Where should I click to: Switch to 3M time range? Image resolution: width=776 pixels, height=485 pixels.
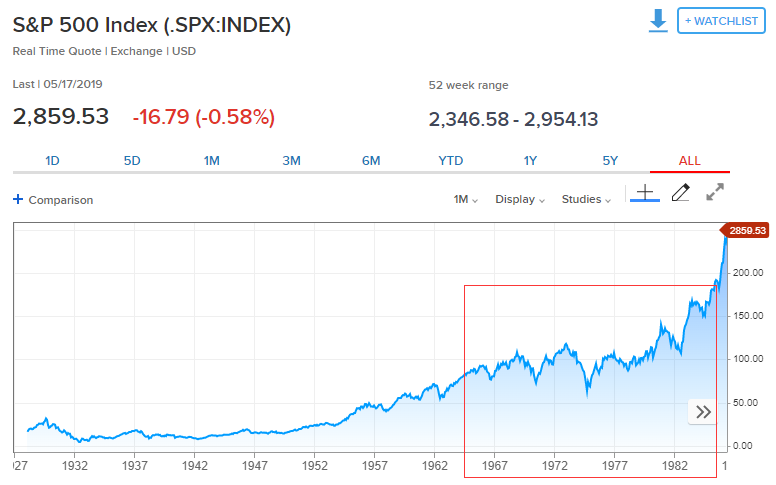point(291,160)
